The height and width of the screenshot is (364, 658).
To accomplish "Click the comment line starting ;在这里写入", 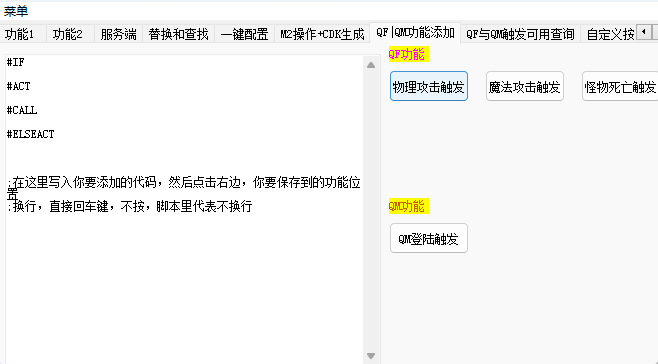I will (184, 188).
